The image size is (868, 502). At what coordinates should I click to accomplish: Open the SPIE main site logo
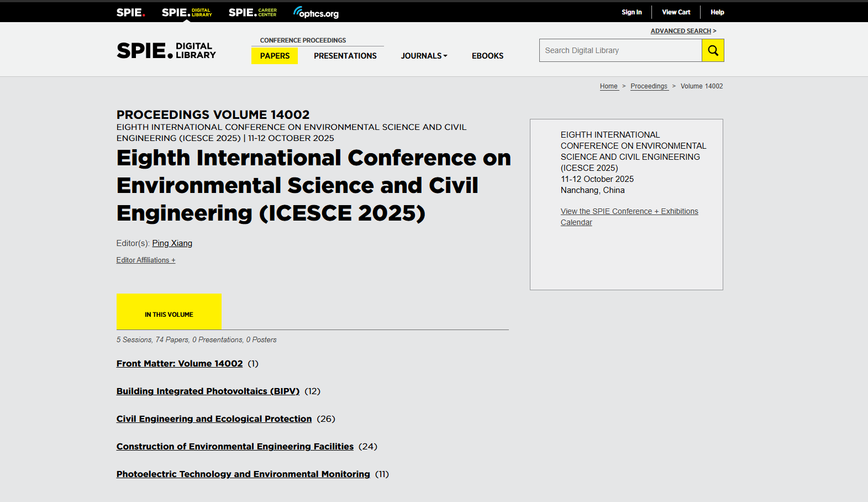tap(130, 12)
